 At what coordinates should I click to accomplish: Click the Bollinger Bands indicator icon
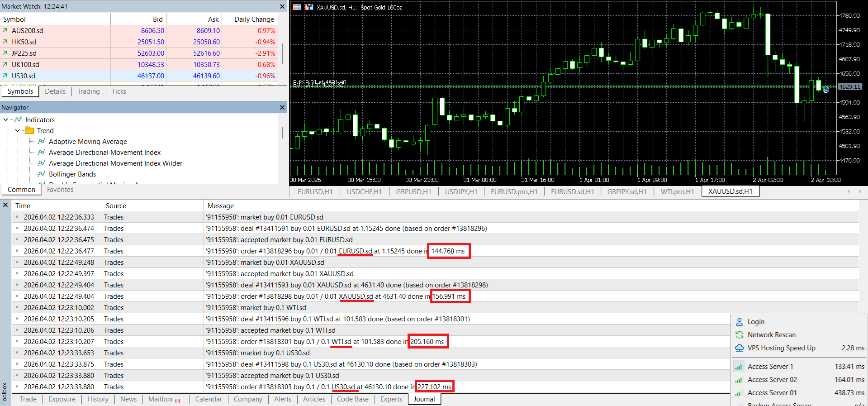click(42, 174)
